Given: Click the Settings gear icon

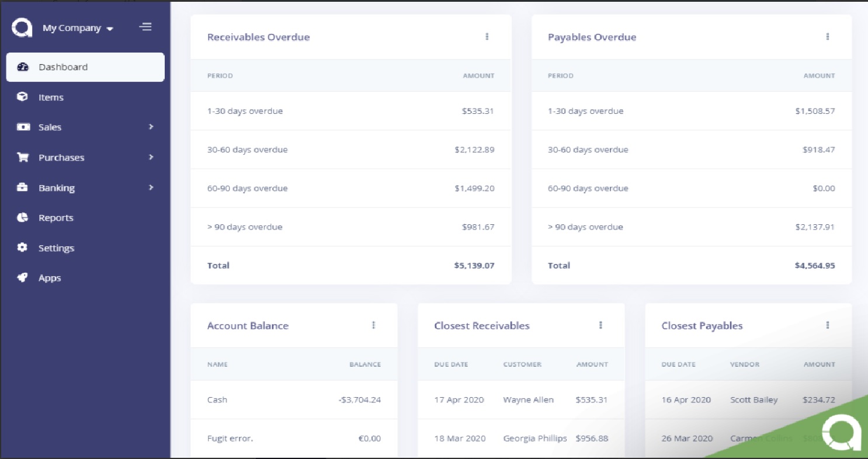Looking at the screenshot, I should click(23, 248).
